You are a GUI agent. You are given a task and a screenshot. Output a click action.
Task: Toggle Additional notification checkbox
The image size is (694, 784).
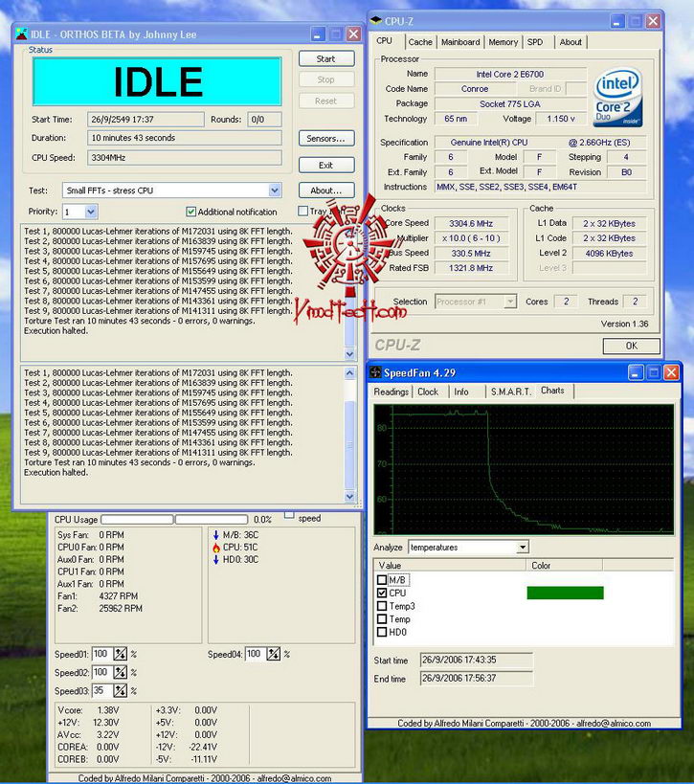[190, 212]
